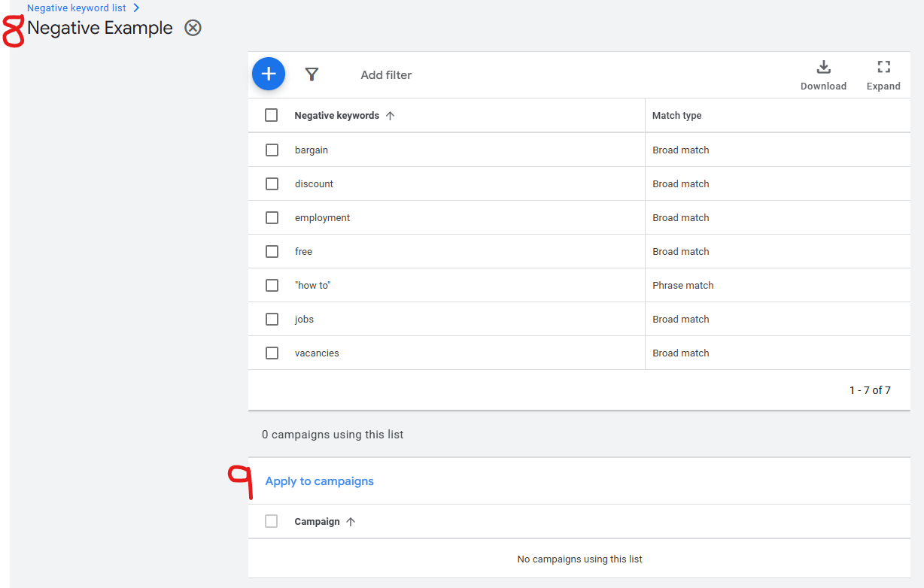Sort by Match type column header
This screenshot has width=924, height=588.
(676, 115)
